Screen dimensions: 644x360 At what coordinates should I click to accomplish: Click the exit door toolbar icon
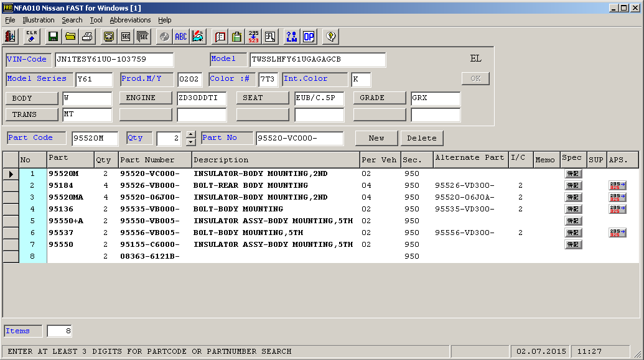(x=11, y=37)
